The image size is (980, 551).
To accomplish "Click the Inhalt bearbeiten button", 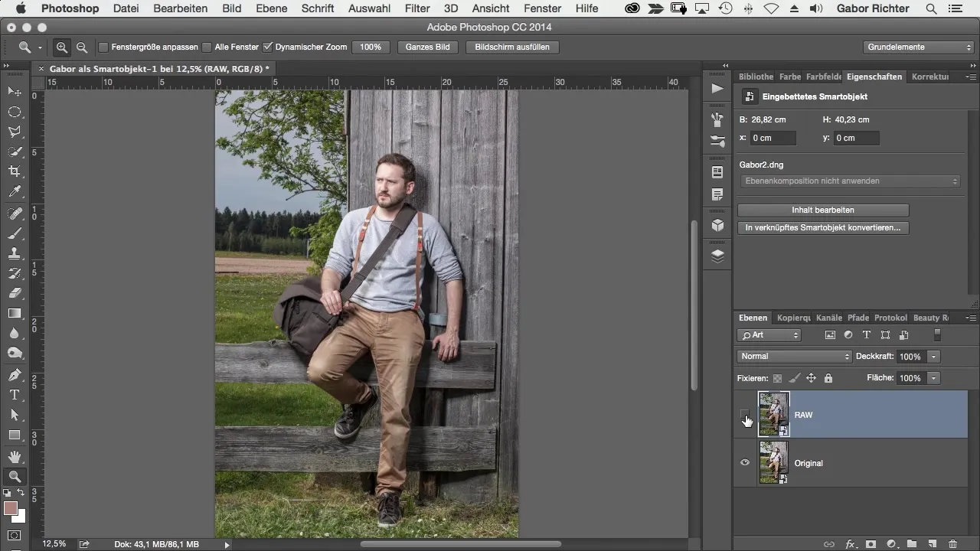I will pyautogui.click(x=823, y=210).
